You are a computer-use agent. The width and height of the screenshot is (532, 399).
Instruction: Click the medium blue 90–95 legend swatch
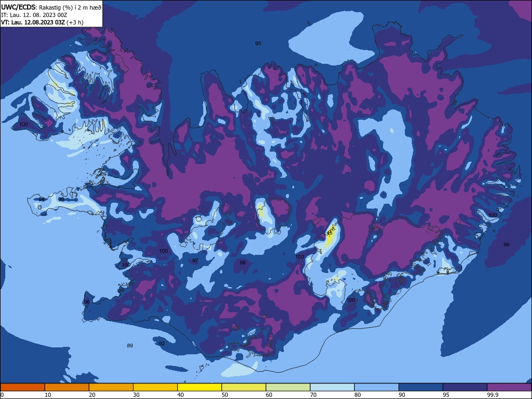[x=421, y=387]
